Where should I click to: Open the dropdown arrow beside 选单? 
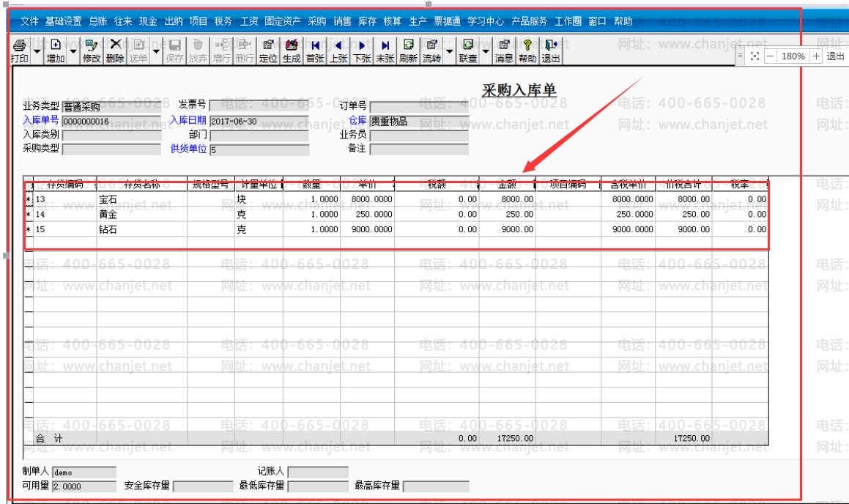(156, 51)
